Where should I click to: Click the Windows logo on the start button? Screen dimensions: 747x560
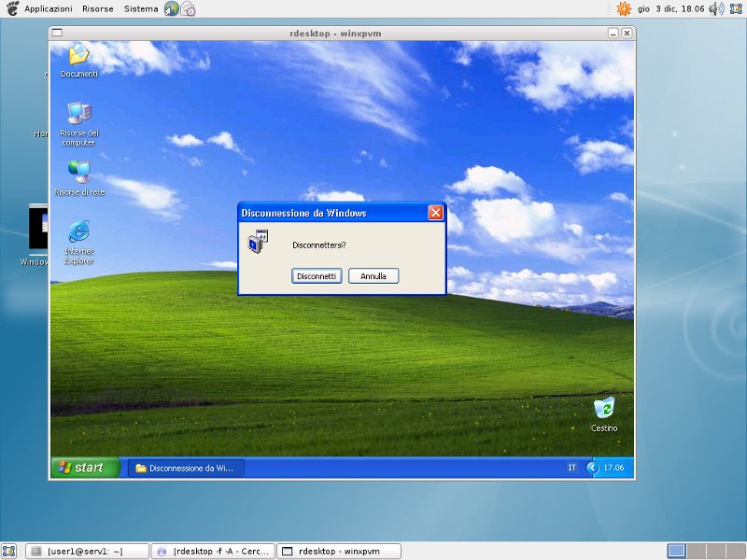(64, 468)
